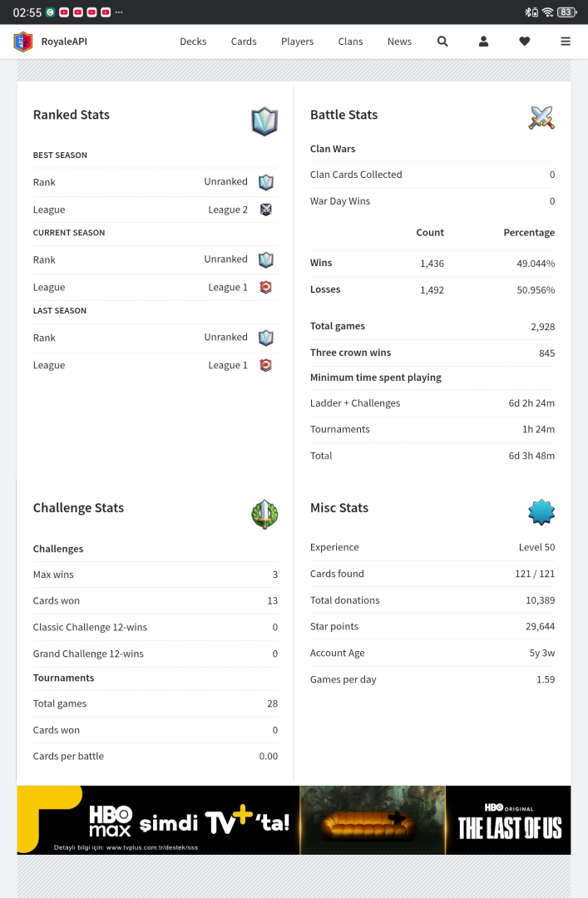588x898 pixels.
Task: Click the Last Season League 1 badge
Action: [266, 365]
